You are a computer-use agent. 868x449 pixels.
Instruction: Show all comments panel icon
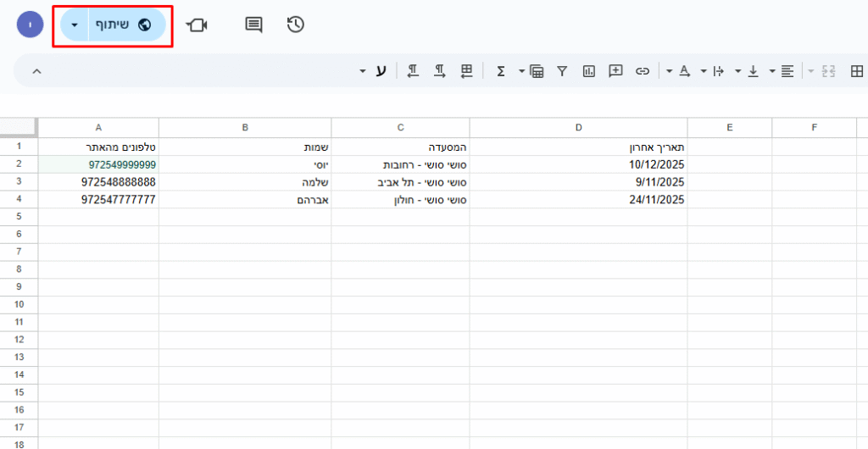point(253,25)
